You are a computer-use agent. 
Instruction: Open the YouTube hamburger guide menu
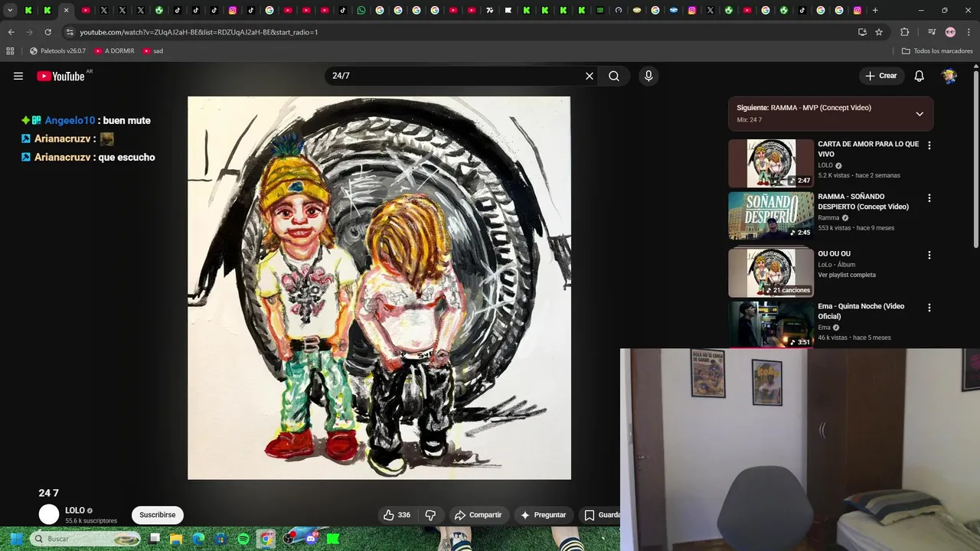(x=18, y=76)
